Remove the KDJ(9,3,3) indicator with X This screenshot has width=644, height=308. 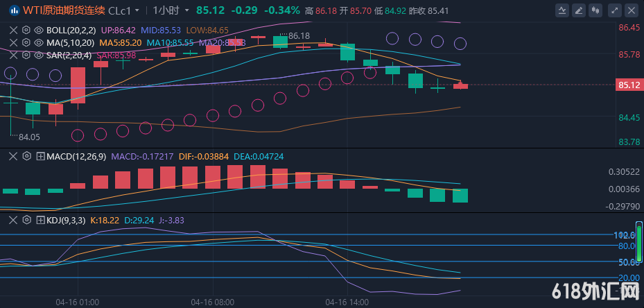point(13,220)
